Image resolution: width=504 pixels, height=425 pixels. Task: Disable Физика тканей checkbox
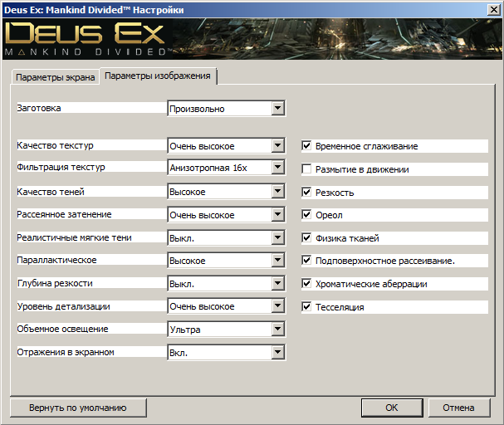coord(306,238)
